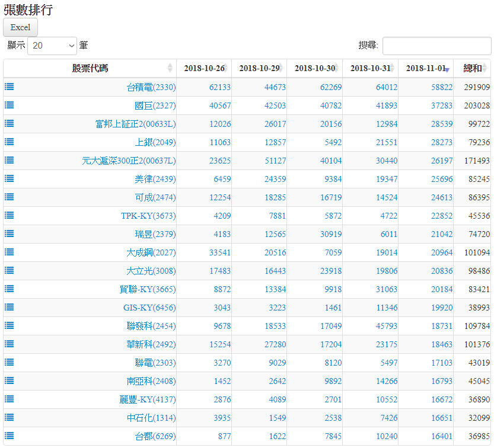494x448 pixels.
Task: Click the list icon next to TPK-KY(3673)
Action: click(9, 215)
